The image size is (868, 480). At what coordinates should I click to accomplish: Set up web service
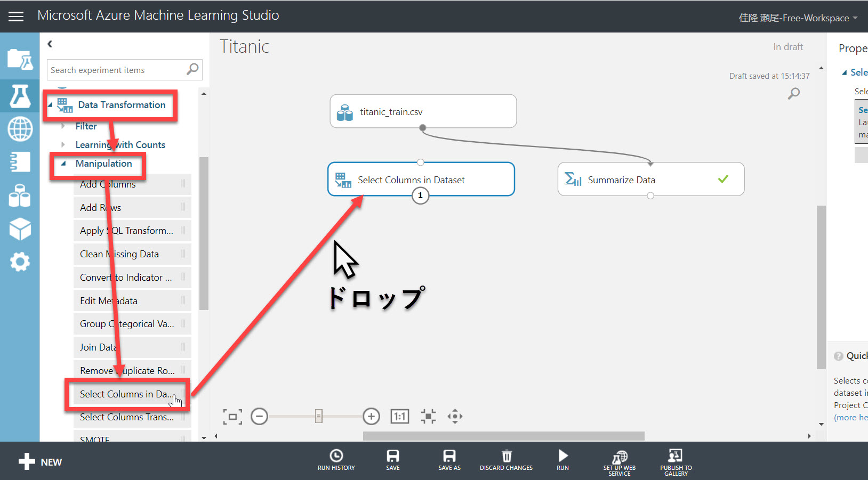pos(620,462)
